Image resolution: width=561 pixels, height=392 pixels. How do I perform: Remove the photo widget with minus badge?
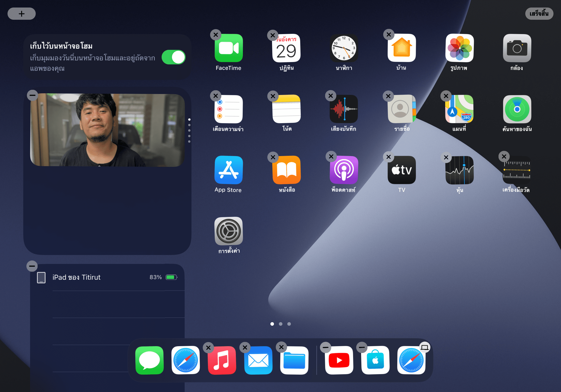[32, 95]
